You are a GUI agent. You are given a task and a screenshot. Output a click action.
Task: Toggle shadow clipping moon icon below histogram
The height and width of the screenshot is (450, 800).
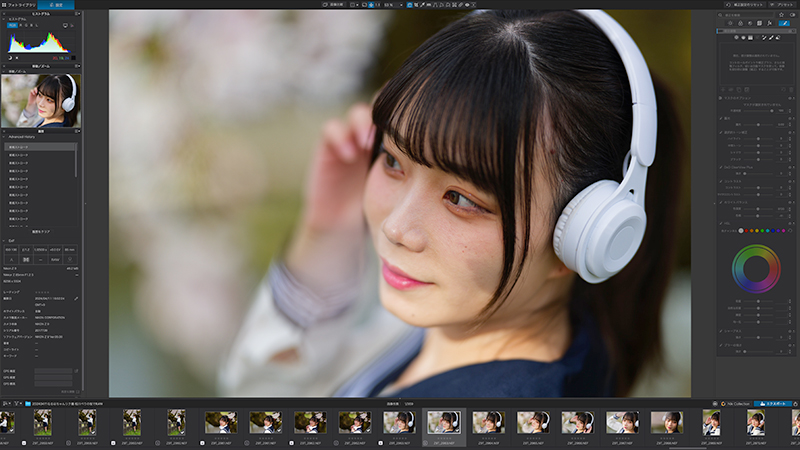coord(10,58)
